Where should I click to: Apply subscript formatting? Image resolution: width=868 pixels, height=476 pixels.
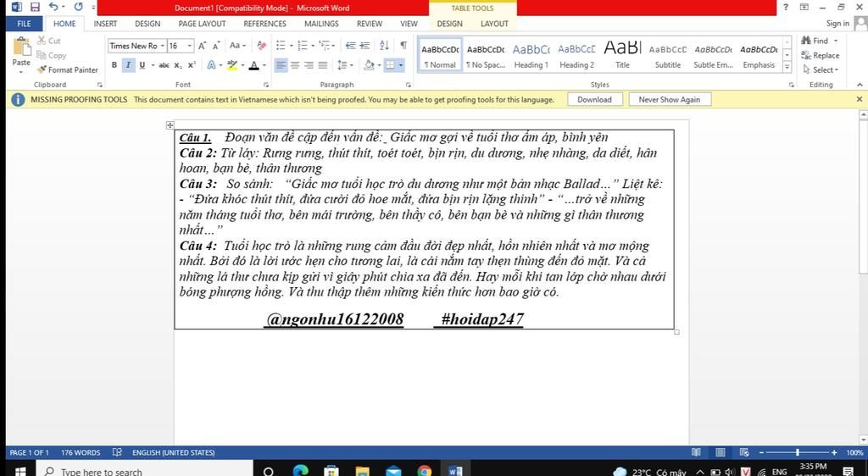click(x=178, y=65)
